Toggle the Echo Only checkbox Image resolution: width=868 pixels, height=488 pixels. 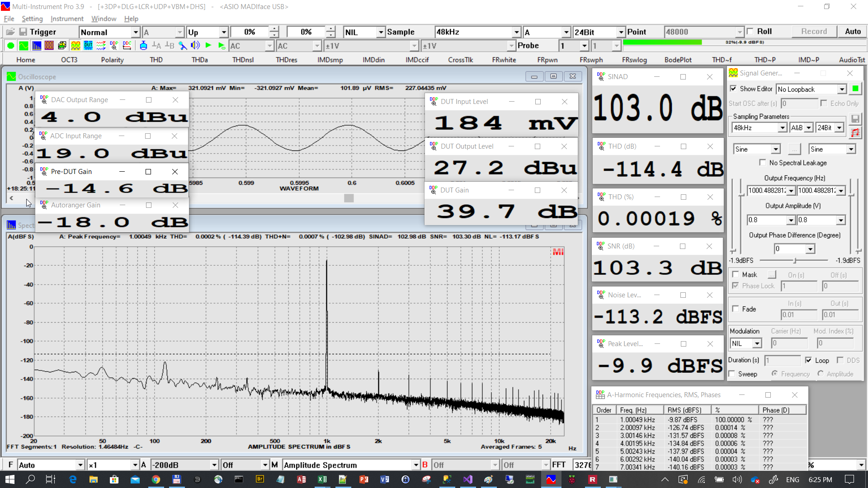[824, 103]
